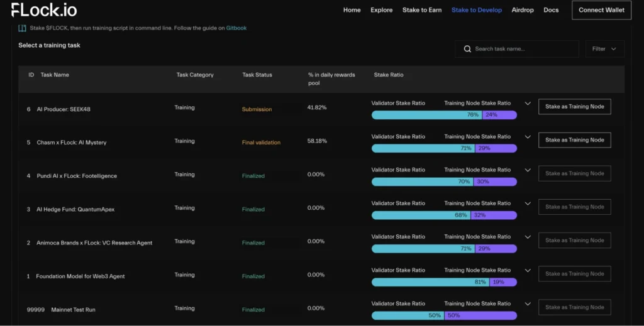The height and width of the screenshot is (326, 644).
Task: Expand stake ratio for AI Hedge Fund: QuantumApex
Action: (528, 204)
